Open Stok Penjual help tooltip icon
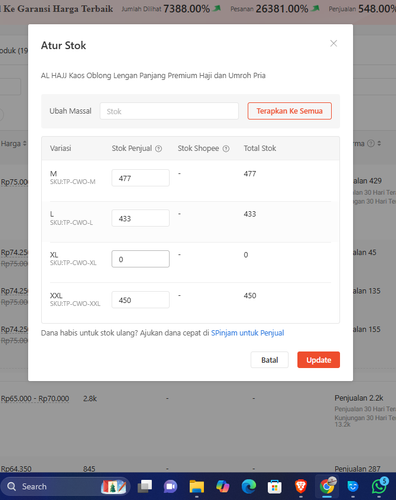The image size is (396, 500). click(159, 149)
